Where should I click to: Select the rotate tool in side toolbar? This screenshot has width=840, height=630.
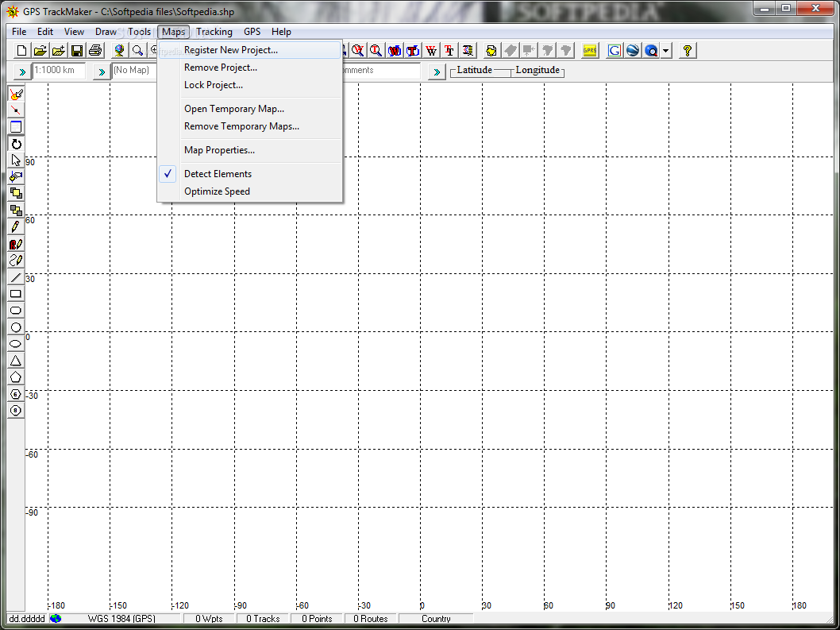tap(16, 144)
